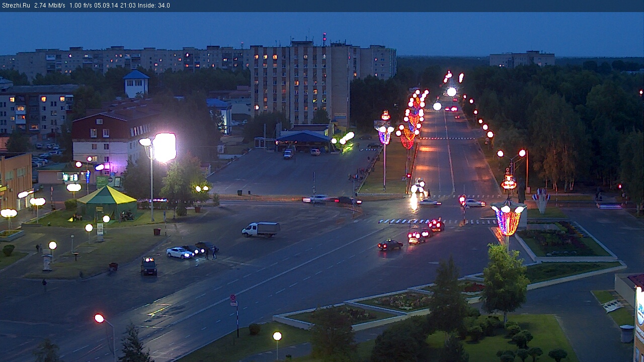Screen dimensions: 644x362
Task: Click the "1.00 fr/s" frame rate value
Action: tap(80, 6)
